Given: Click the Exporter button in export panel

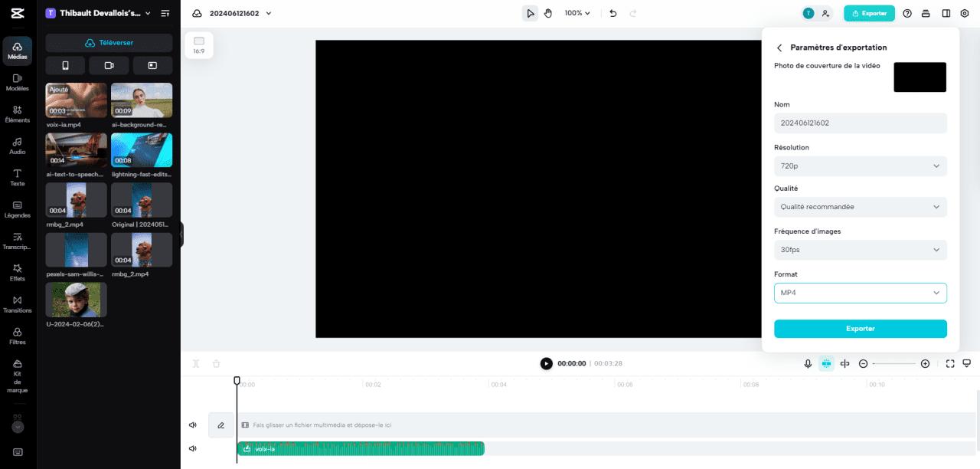Looking at the screenshot, I should [x=861, y=329].
